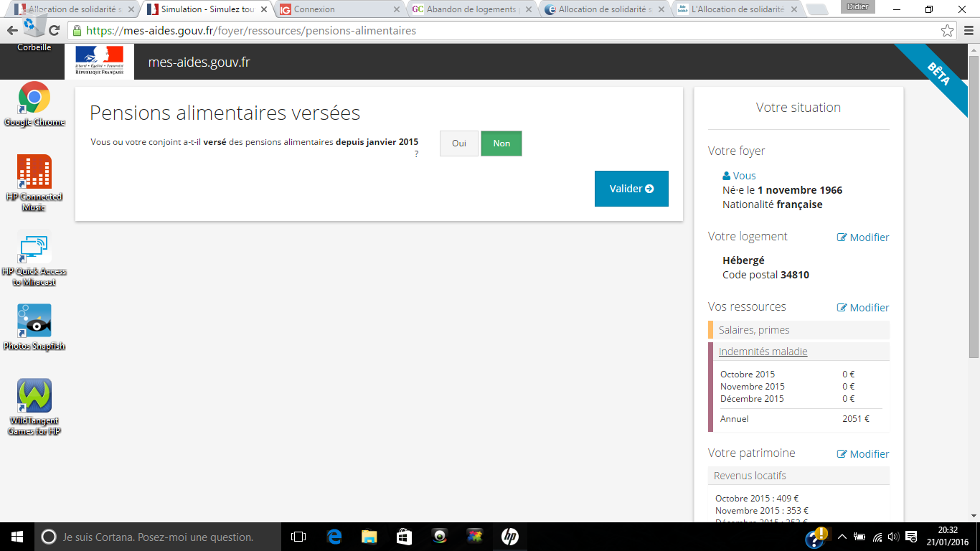
Task: Close the Connexion tab
Action: click(396, 9)
